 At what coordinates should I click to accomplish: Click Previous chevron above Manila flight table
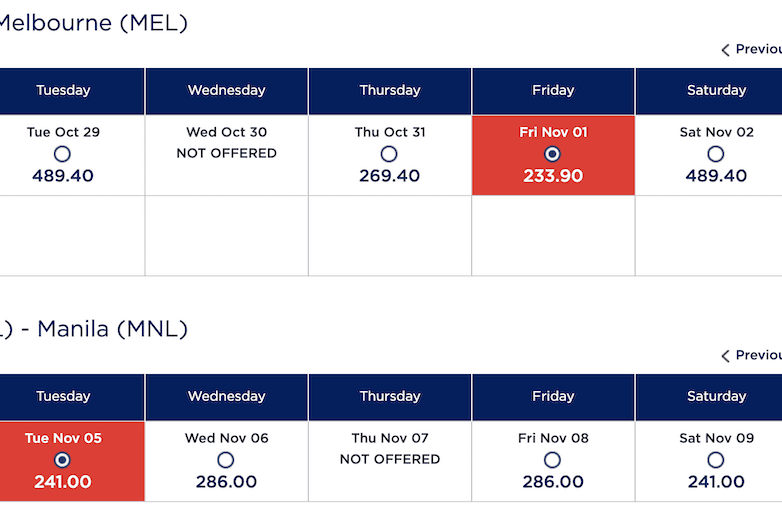coord(726,356)
